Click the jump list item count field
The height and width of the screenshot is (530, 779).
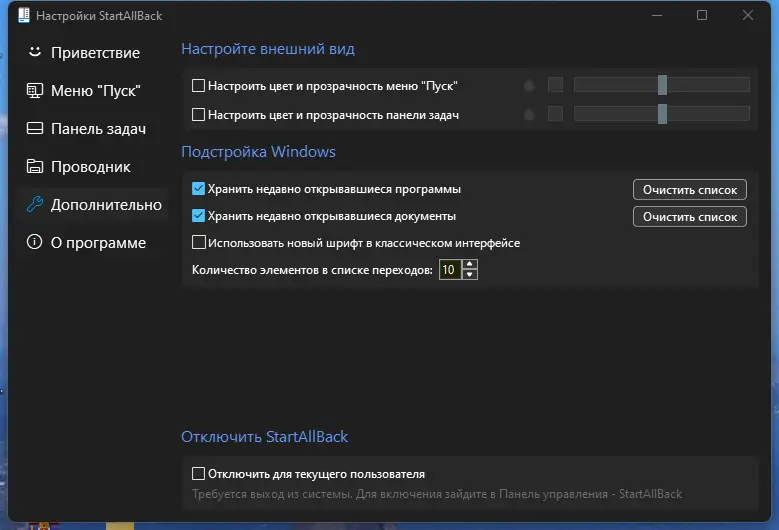click(450, 270)
